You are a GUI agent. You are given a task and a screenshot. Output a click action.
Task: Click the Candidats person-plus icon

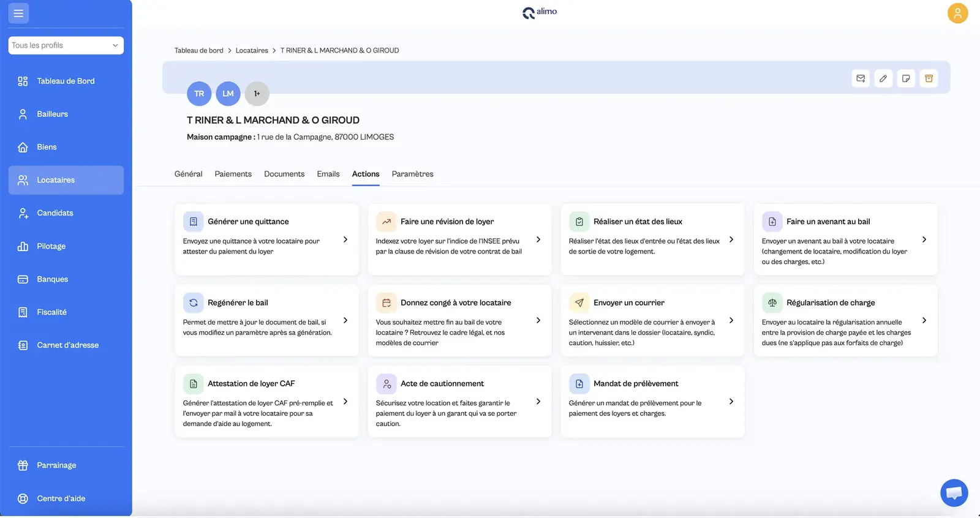23,213
